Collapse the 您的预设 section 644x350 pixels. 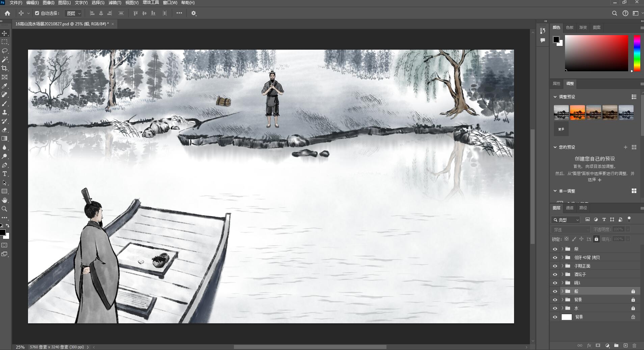coord(555,147)
